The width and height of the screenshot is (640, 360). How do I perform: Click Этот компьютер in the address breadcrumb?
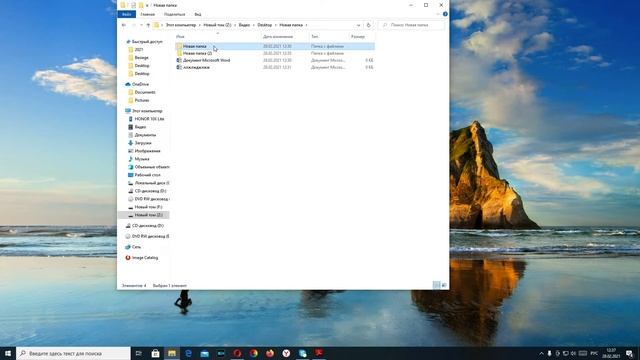[x=181, y=25]
